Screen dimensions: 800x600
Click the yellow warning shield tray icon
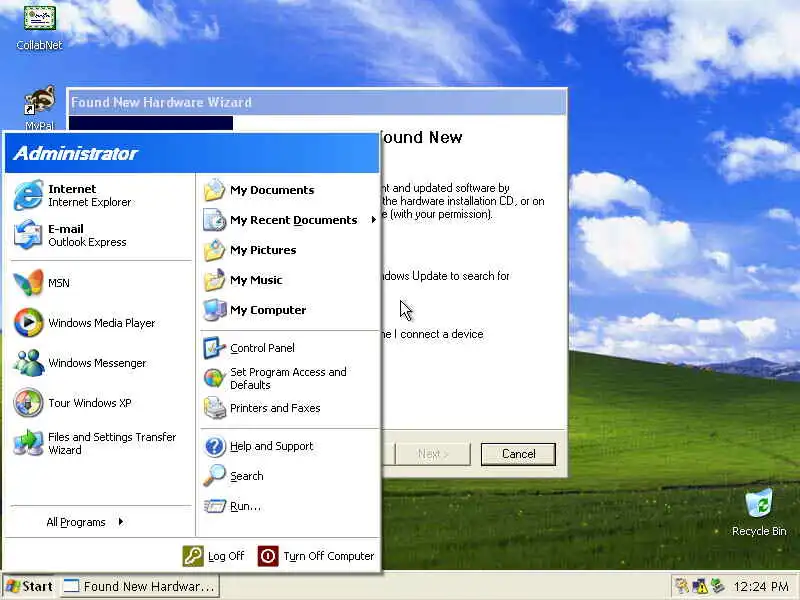[x=699, y=586]
